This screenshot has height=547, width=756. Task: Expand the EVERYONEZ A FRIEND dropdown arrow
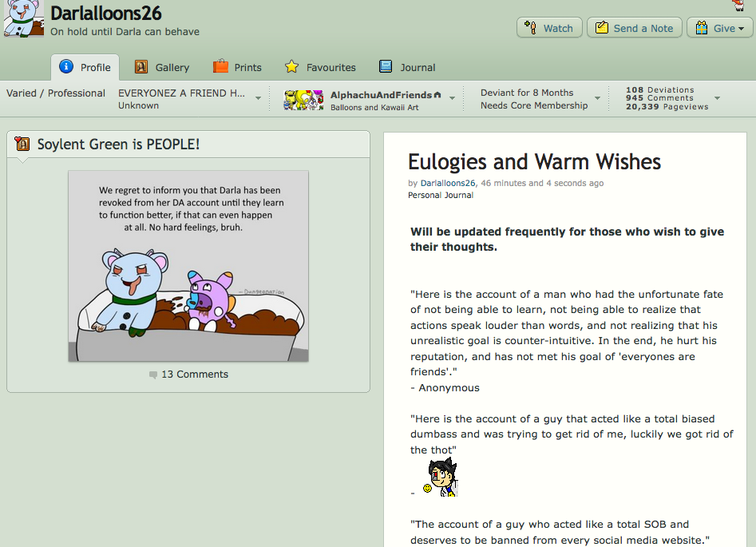click(x=259, y=98)
